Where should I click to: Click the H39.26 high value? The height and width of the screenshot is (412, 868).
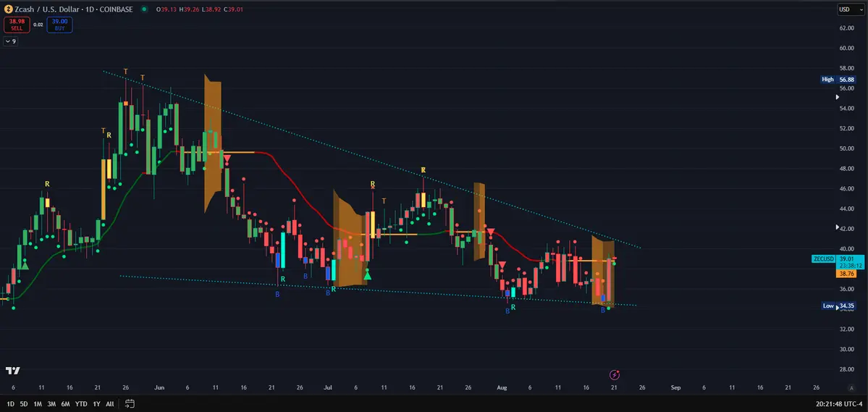(188, 9)
